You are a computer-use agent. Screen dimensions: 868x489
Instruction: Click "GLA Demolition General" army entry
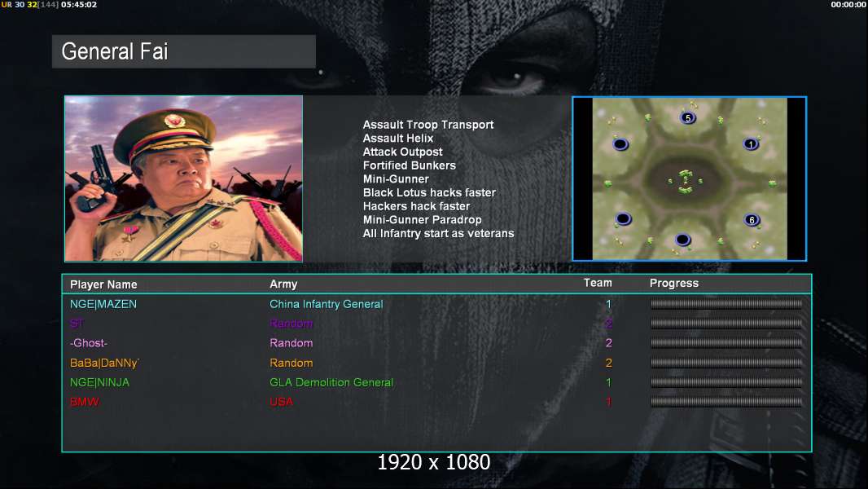pyautogui.click(x=331, y=383)
